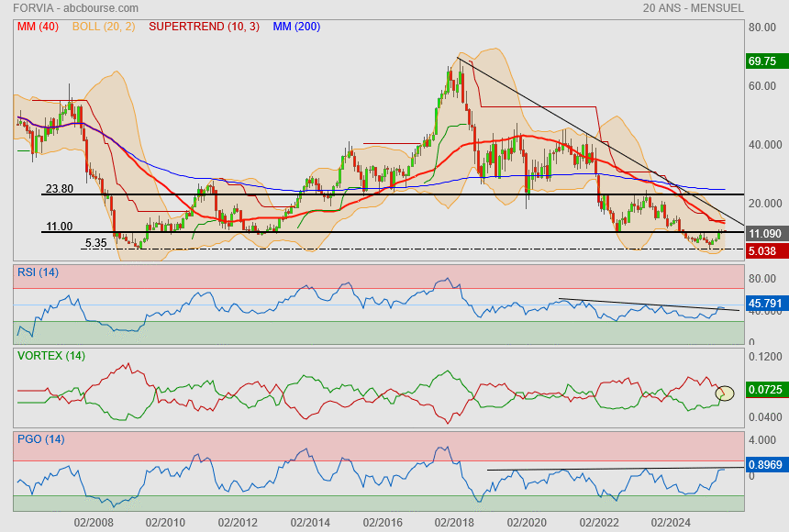Click the RSI (14) indicator label

pos(39,272)
